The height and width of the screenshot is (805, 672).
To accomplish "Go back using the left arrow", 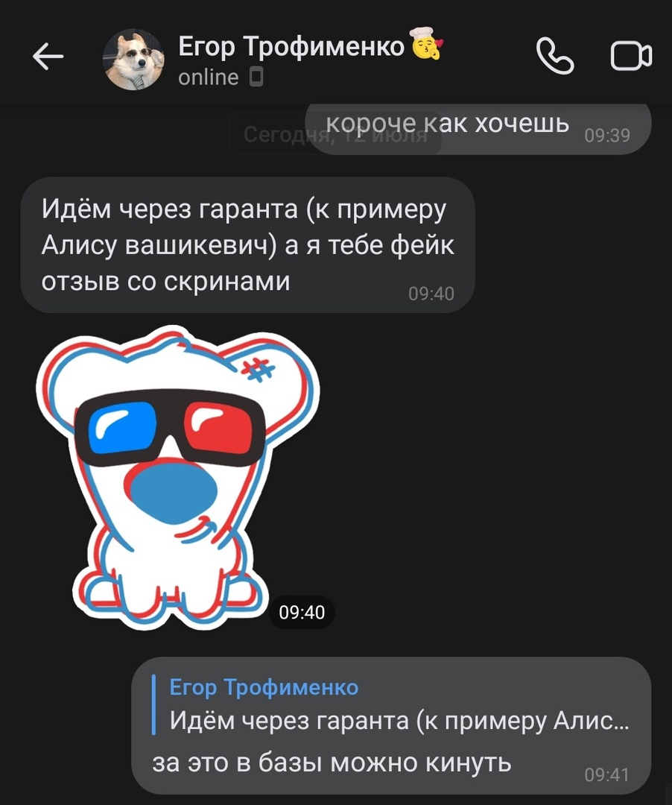I will pyautogui.click(x=48, y=56).
